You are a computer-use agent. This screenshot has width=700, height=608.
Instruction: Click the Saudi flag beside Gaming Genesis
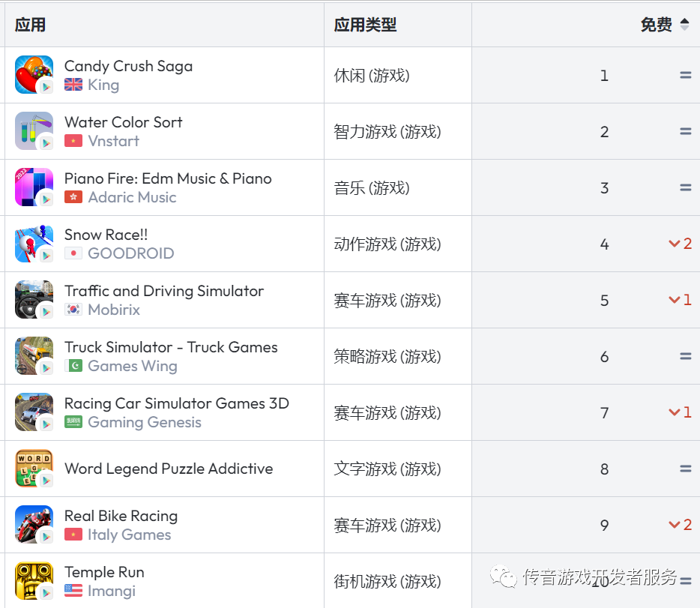pos(73,422)
